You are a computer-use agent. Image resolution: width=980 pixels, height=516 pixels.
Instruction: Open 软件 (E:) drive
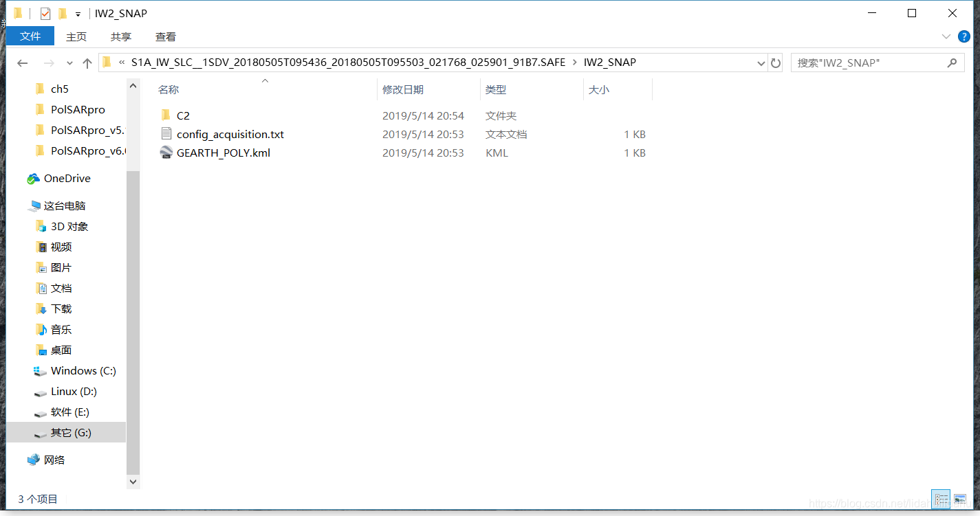[70, 412]
